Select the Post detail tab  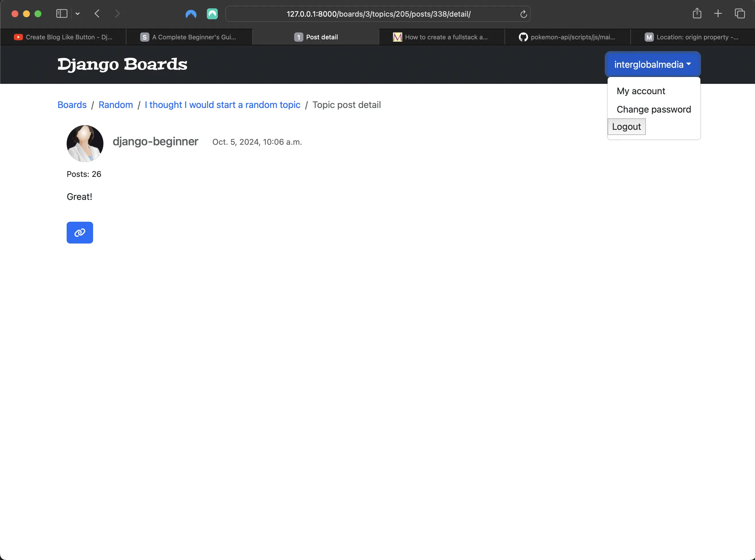316,37
